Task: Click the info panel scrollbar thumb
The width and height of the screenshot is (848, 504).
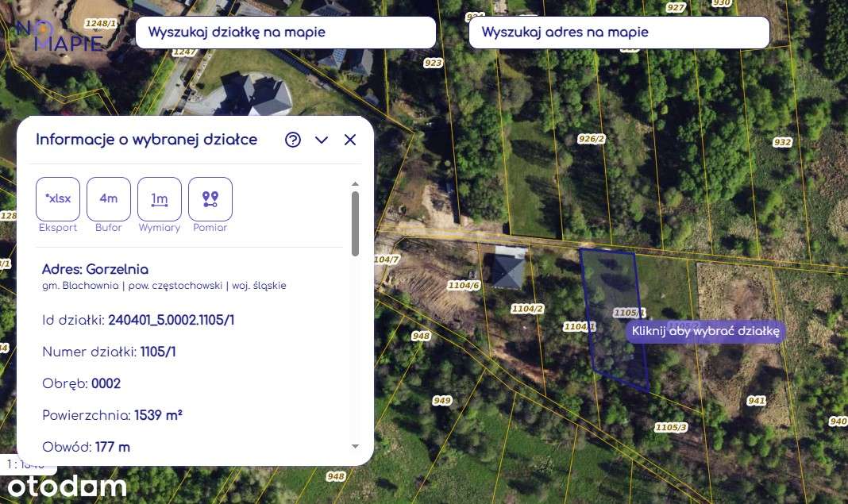Action: click(x=355, y=224)
